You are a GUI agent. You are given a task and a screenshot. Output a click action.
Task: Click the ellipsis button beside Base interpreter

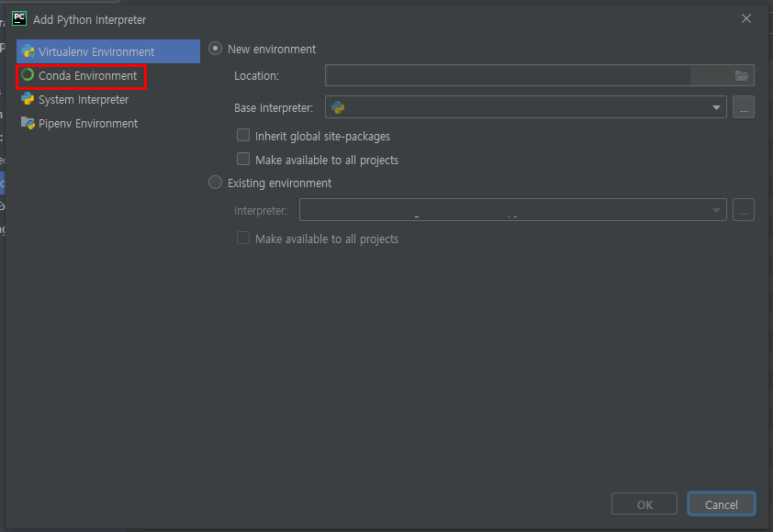click(x=744, y=107)
